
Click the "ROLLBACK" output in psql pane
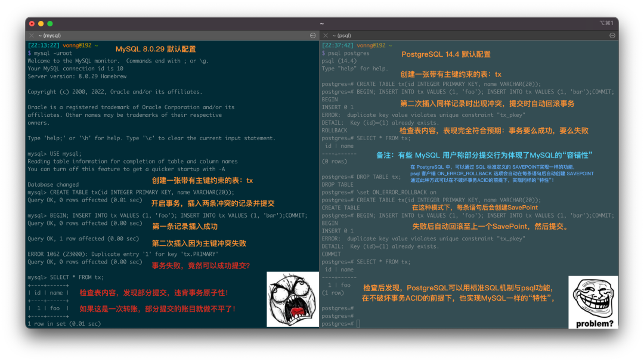click(x=335, y=131)
